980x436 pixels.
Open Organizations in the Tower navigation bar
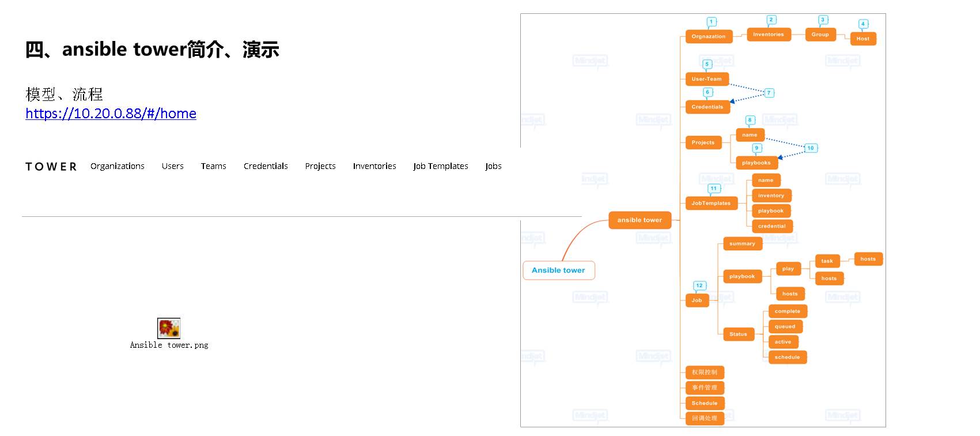tap(118, 166)
